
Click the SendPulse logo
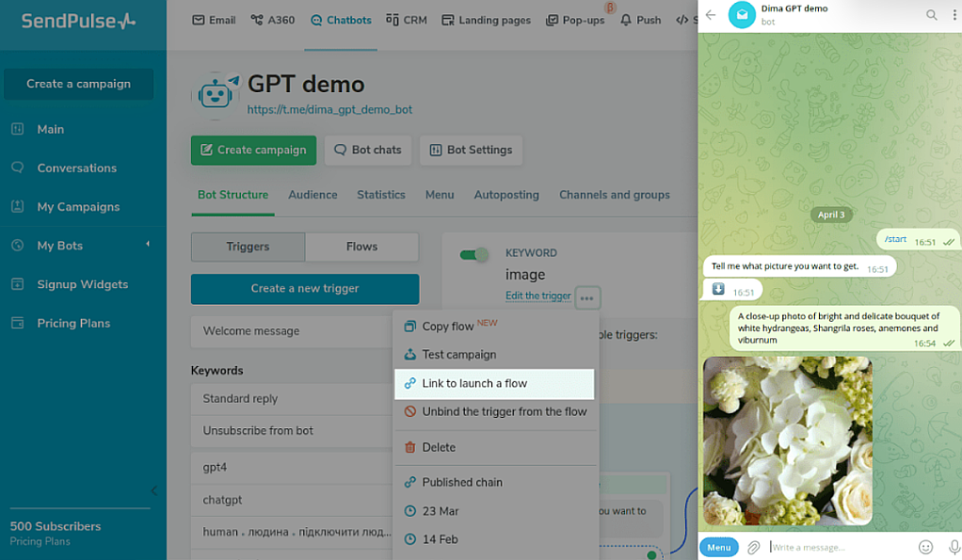[x=78, y=21]
